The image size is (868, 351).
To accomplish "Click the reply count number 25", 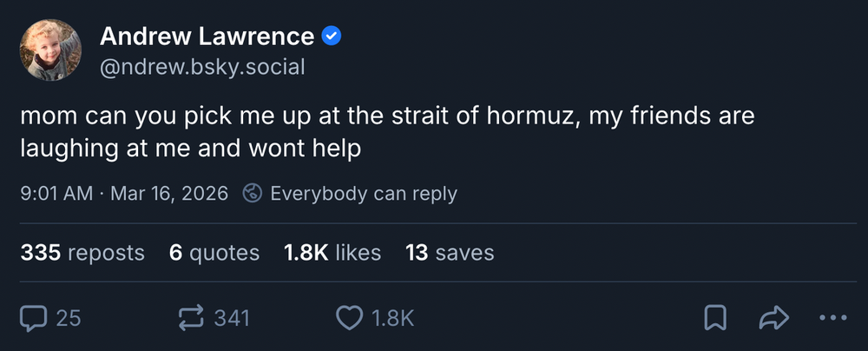I will point(69,319).
